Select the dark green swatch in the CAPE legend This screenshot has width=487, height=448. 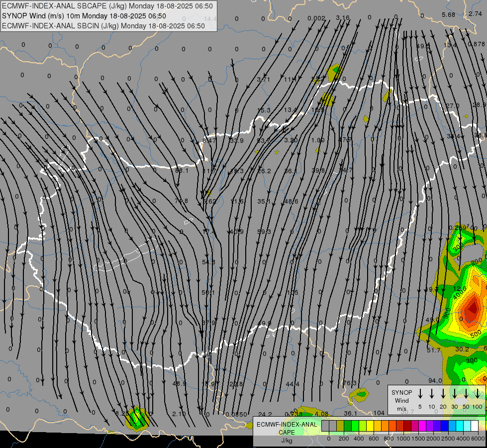348,426
